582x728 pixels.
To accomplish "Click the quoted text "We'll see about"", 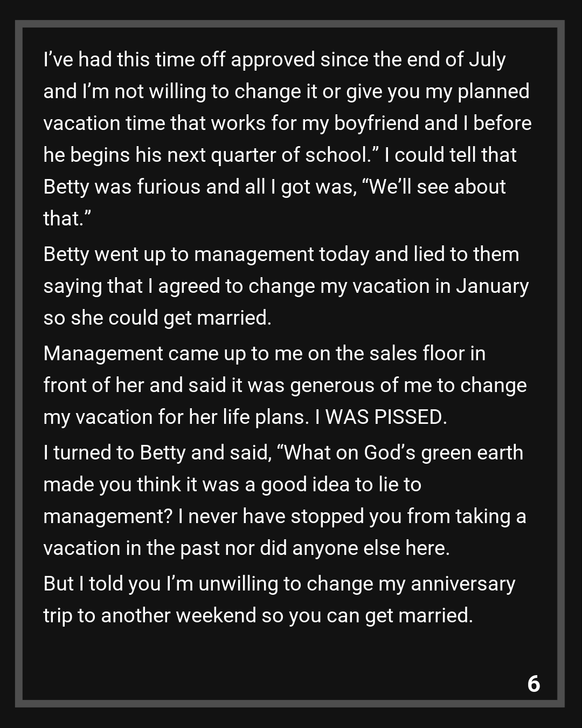I will point(434,187).
